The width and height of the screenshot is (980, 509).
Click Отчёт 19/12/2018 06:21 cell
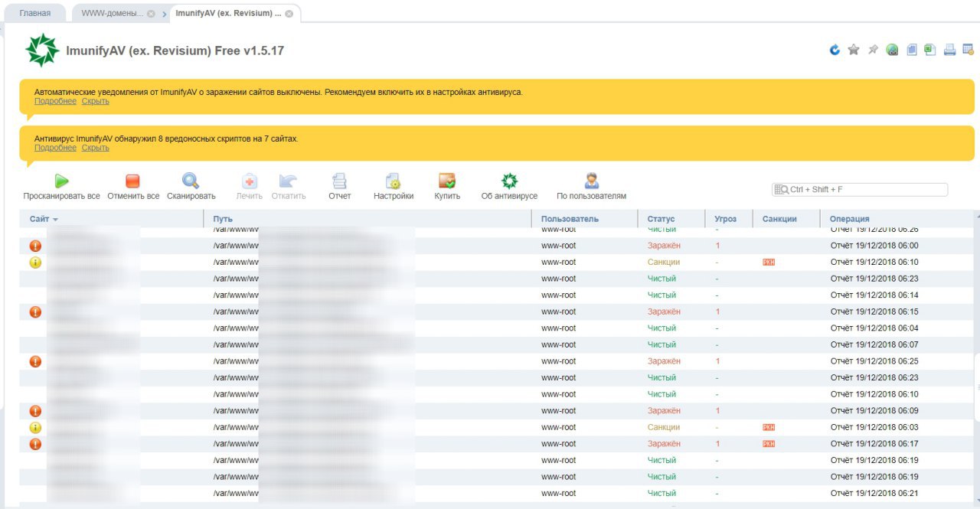pos(874,493)
